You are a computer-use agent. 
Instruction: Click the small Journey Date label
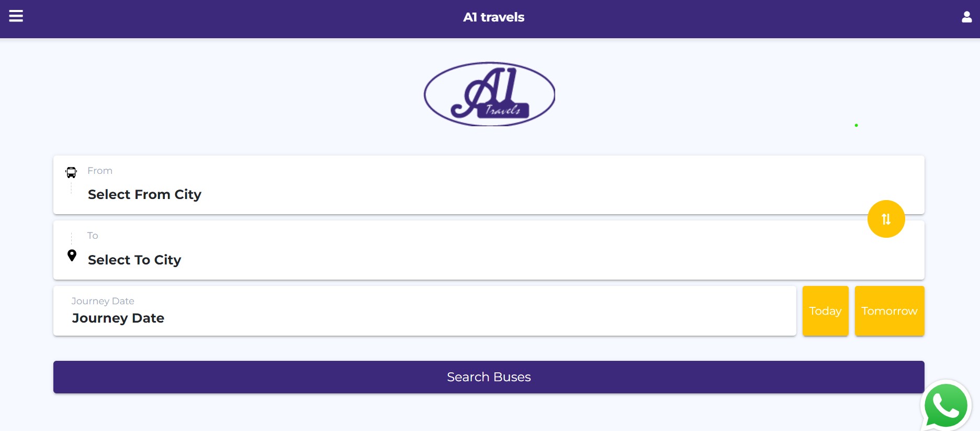(103, 301)
